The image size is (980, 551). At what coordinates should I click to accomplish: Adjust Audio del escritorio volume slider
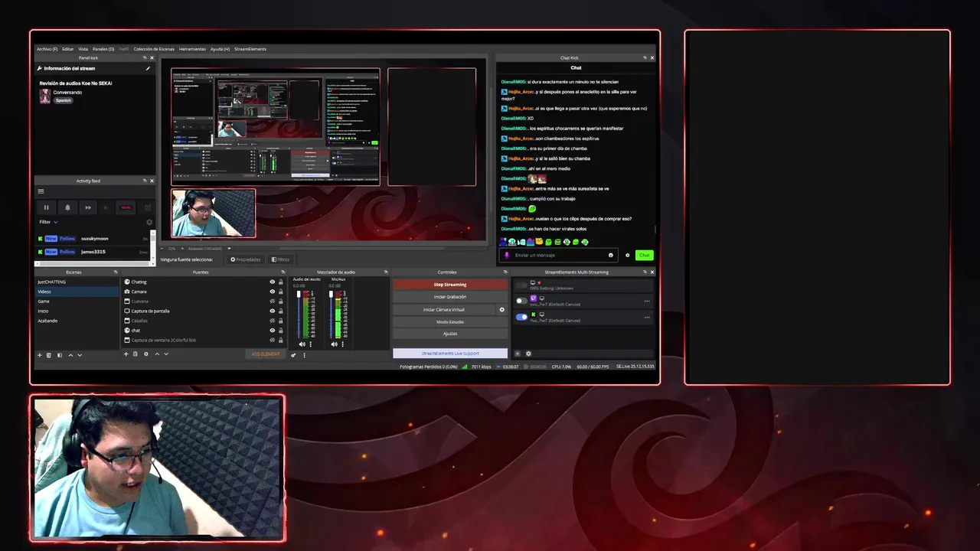tap(299, 314)
